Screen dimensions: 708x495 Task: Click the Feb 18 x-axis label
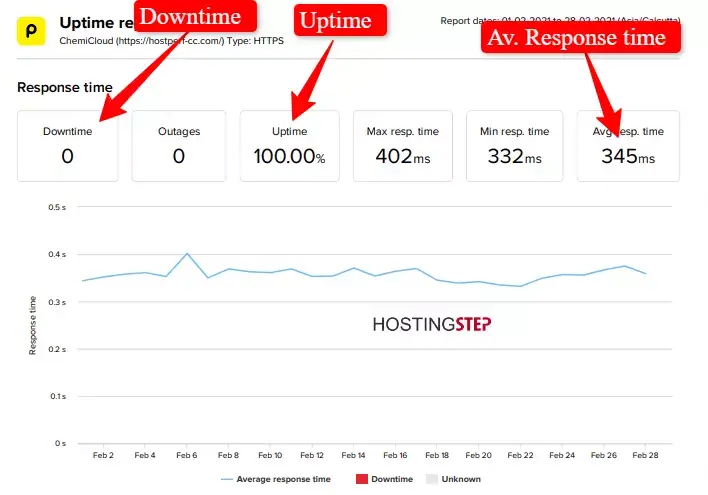(x=437, y=455)
